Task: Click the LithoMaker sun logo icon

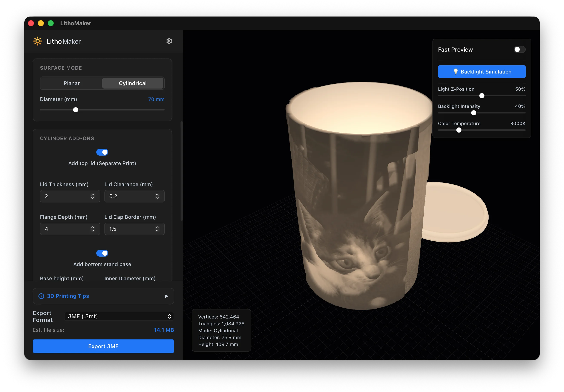Action: (38, 41)
